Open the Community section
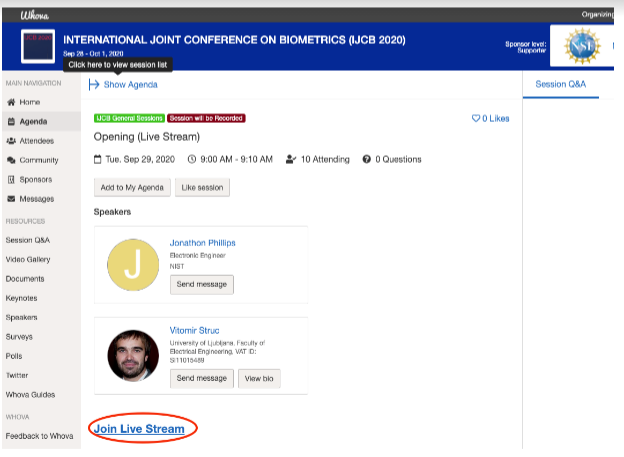Image resolution: width=624 pixels, height=457 pixels. tap(39, 160)
